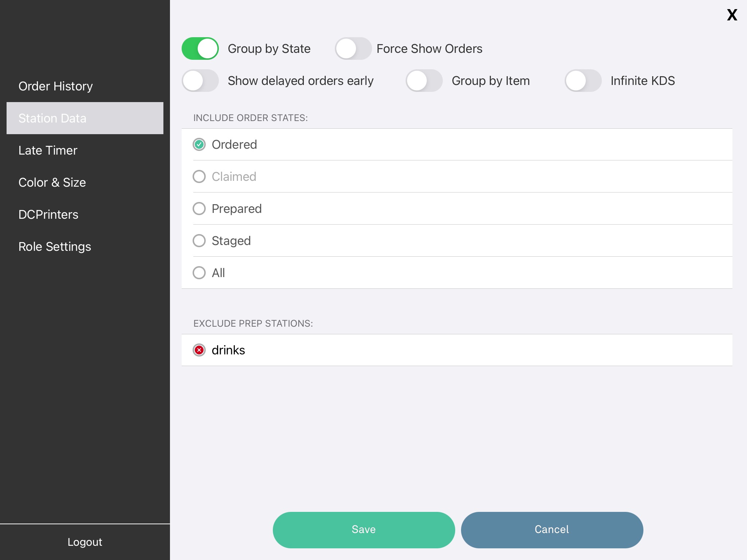Select the Claimed order state
The width and height of the screenshot is (747, 560).
click(199, 176)
